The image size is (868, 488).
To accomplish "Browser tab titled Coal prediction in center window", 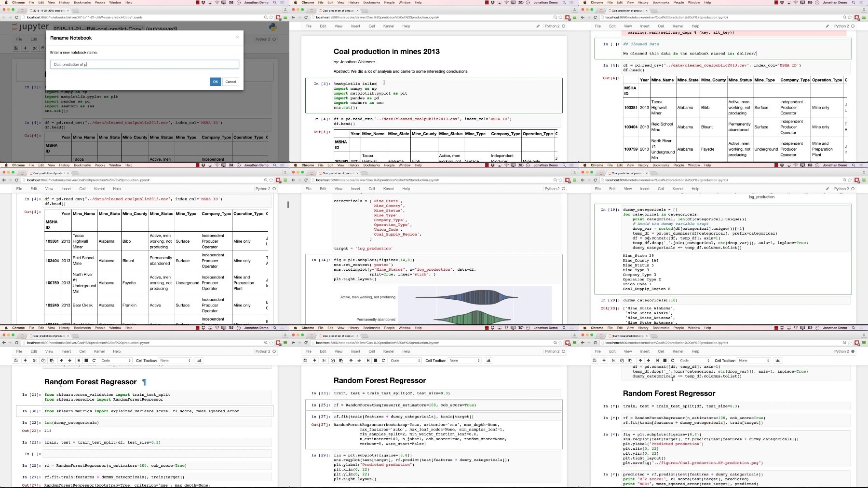I will [x=339, y=173].
